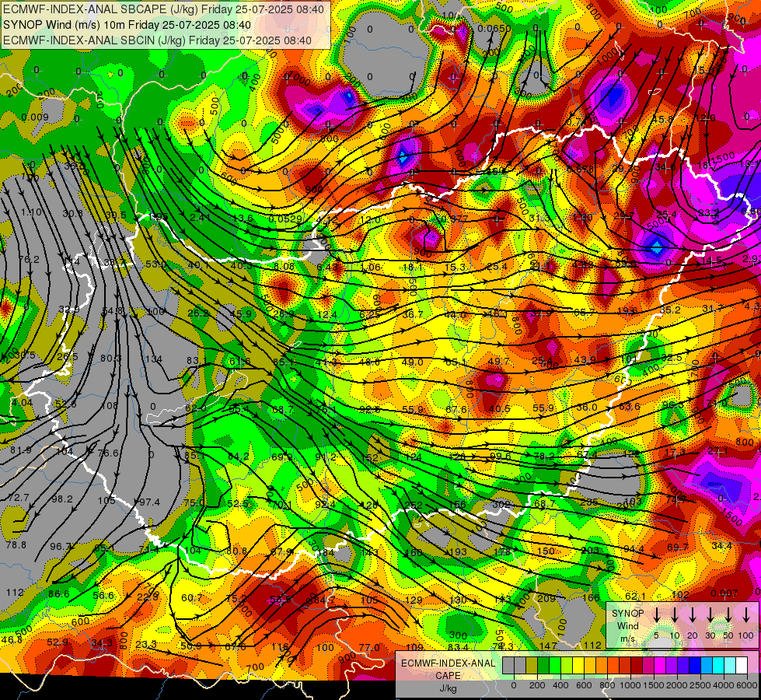Click the 'SYNOP Wind m/s' legend label

tap(627, 626)
